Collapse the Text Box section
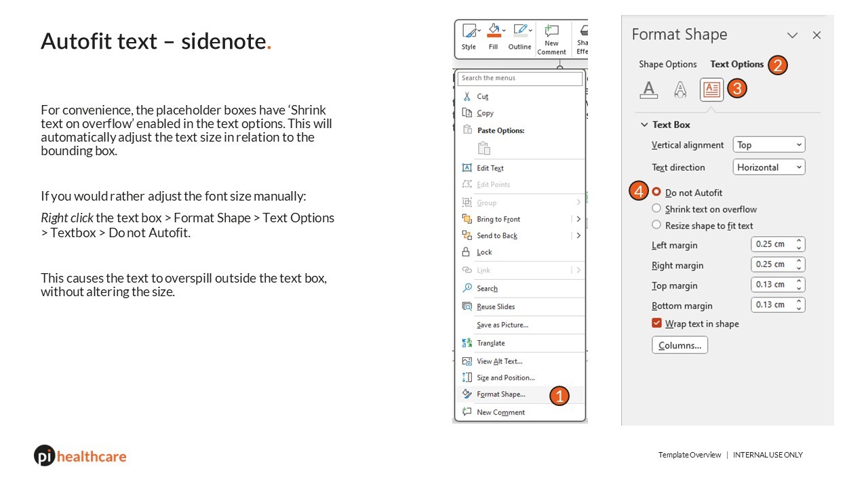Screen dimensions: 868x488 click(x=644, y=125)
